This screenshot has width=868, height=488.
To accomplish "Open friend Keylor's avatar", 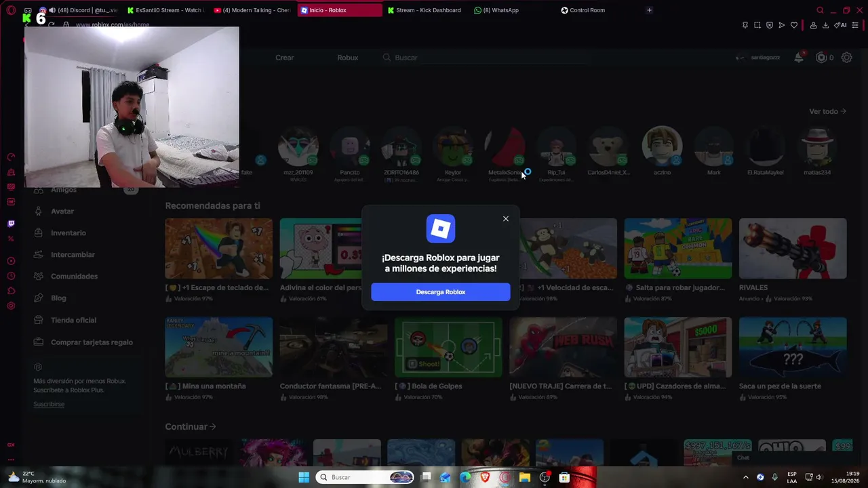I will (452, 146).
